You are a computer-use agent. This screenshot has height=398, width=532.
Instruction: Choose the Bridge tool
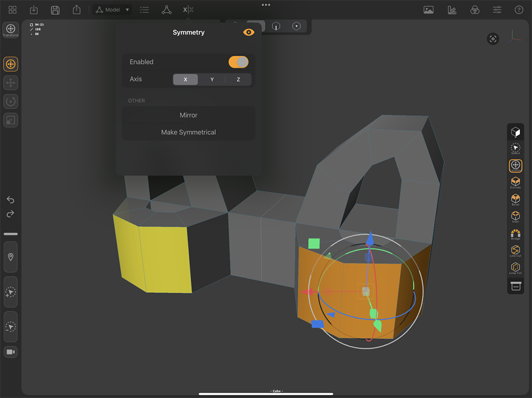[x=516, y=234]
